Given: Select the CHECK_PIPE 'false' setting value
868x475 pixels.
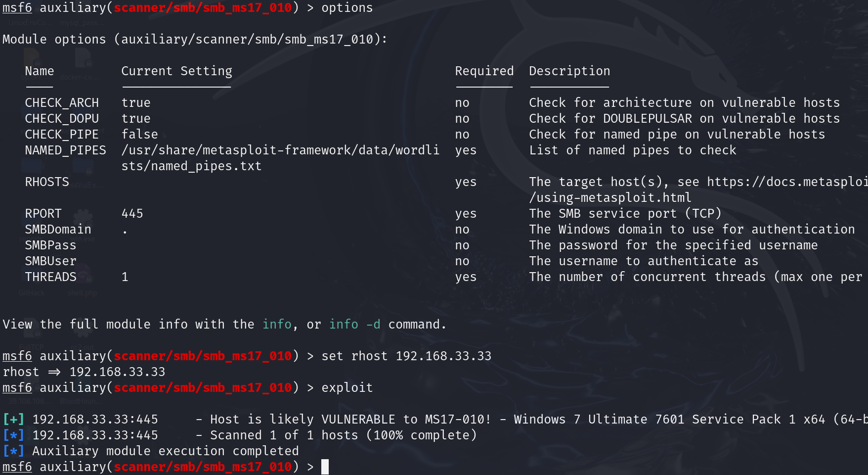Looking at the screenshot, I should [140, 135].
